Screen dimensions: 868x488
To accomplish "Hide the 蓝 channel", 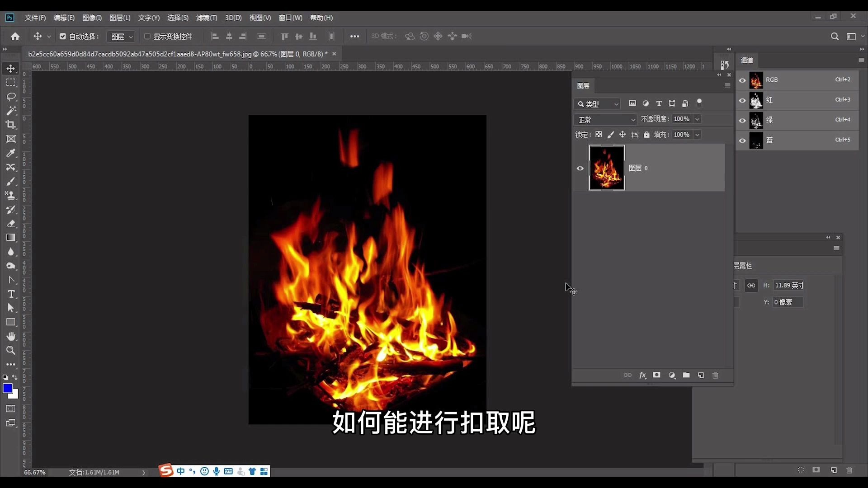I will pyautogui.click(x=742, y=141).
